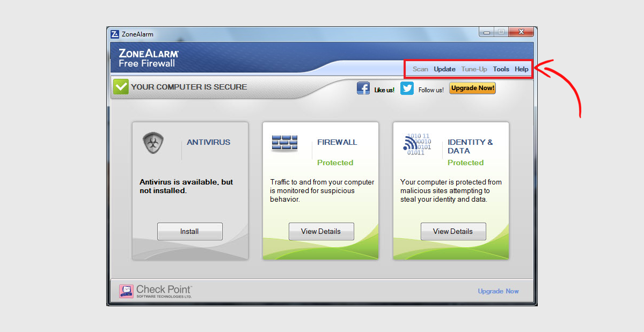The width and height of the screenshot is (644, 332).
Task: Click the Firewall brick wall icon
Action: click(x=284, y=143)
